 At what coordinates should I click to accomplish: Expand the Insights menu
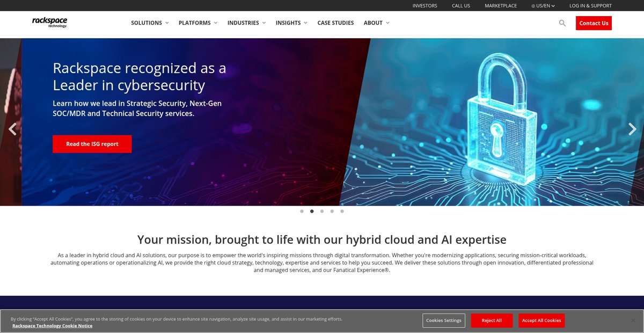[x=291, y=23]
